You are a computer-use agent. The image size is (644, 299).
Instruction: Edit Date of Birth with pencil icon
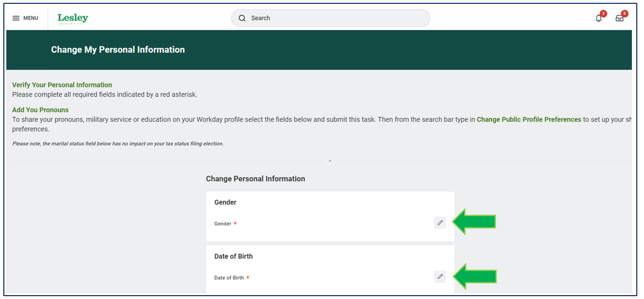[440, 276]
